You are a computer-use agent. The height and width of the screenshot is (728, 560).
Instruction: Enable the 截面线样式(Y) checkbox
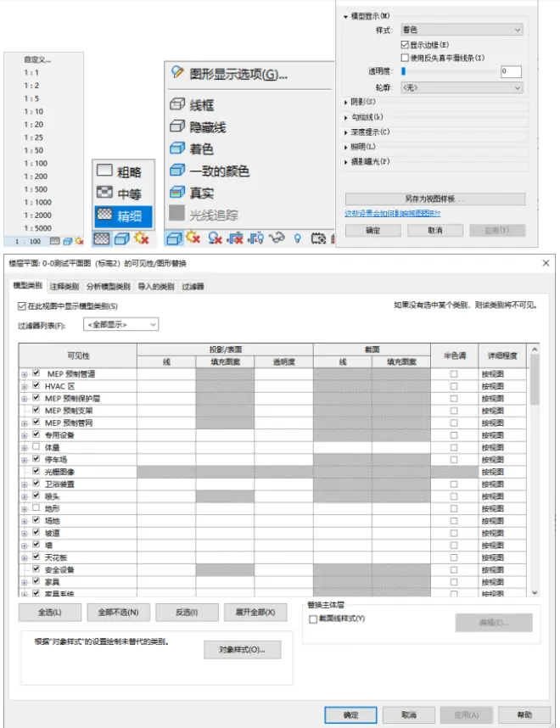313,619
